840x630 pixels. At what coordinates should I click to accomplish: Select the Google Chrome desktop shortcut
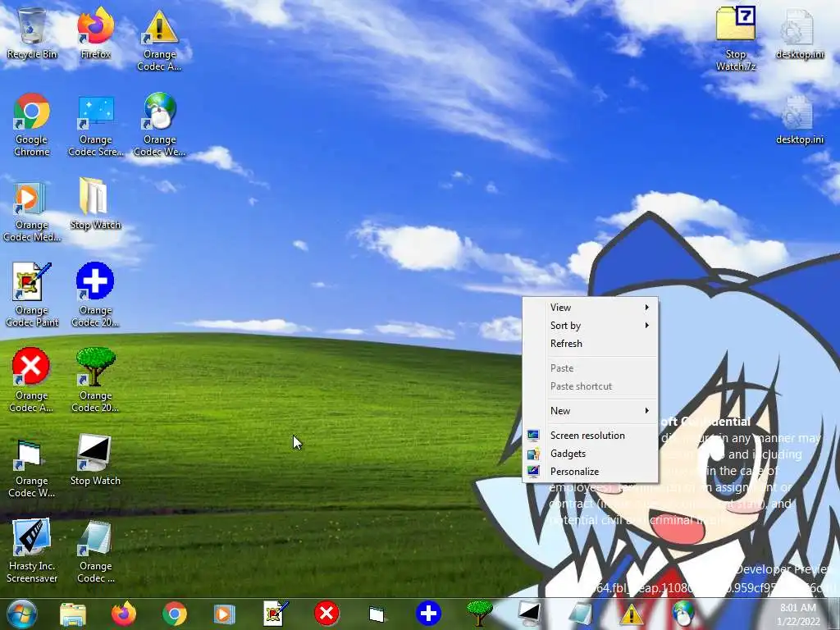pos(32,125)
